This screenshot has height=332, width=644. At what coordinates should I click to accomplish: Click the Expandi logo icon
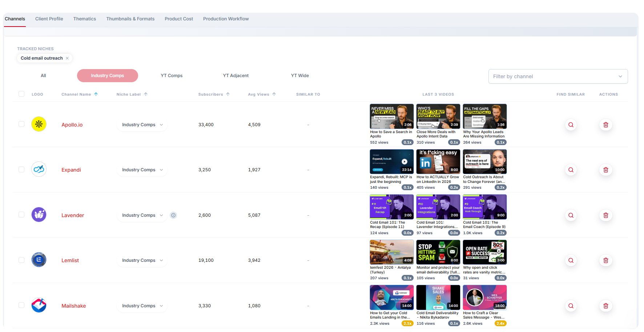pyautogui.click(x=39, y=169)
